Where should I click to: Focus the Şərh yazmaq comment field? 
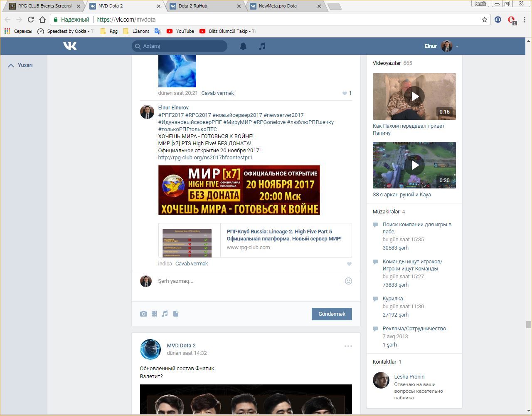(x=249, y=281)
